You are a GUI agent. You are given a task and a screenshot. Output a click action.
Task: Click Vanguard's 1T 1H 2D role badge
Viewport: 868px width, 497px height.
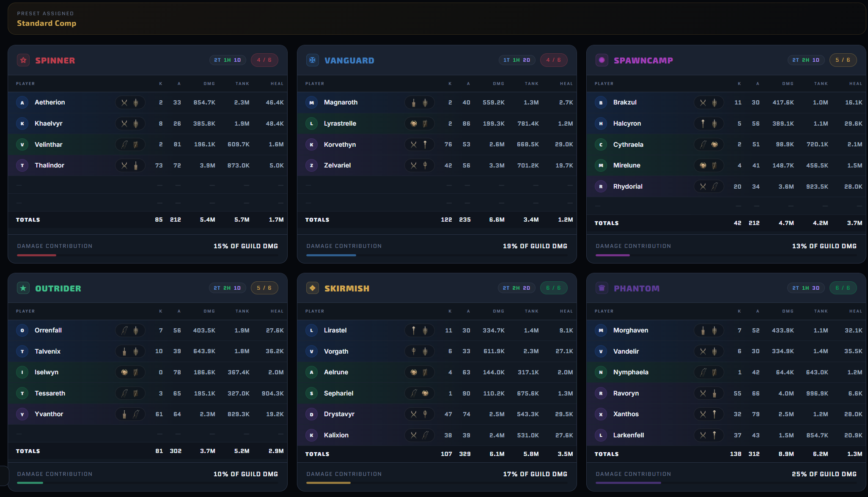(517, 60)
